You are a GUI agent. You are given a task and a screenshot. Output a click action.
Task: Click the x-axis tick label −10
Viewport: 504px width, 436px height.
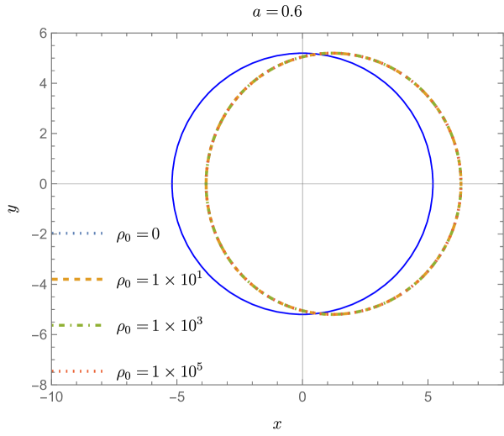click(x=51, y=397)
